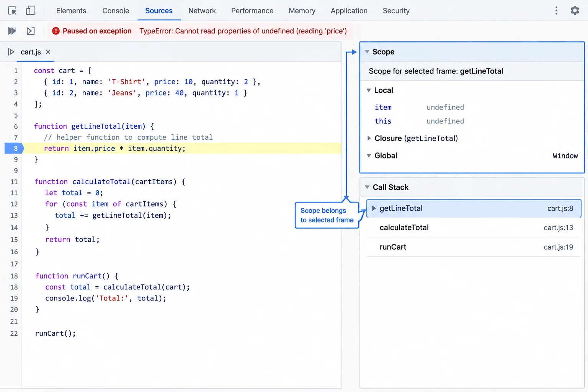The height and width of the screenshot is (392, 588).
Task: Switch to the Console tab
Action: click(116, 11)
